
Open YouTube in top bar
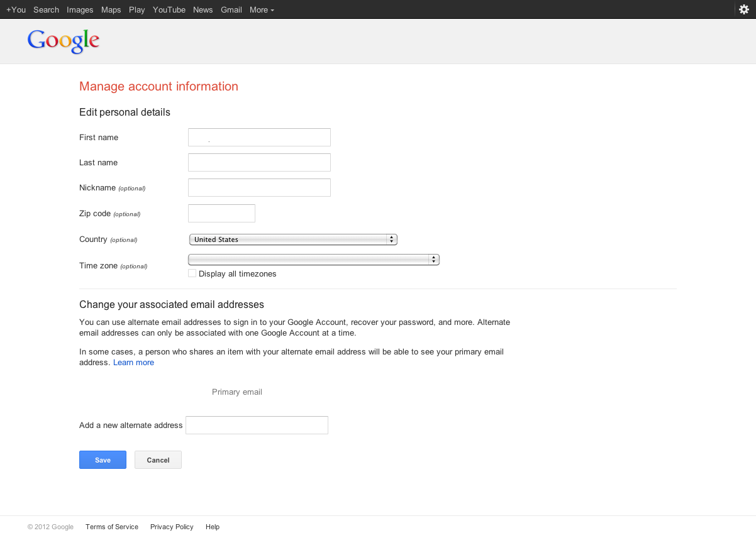pyautogui.click(x=169, y=9)
